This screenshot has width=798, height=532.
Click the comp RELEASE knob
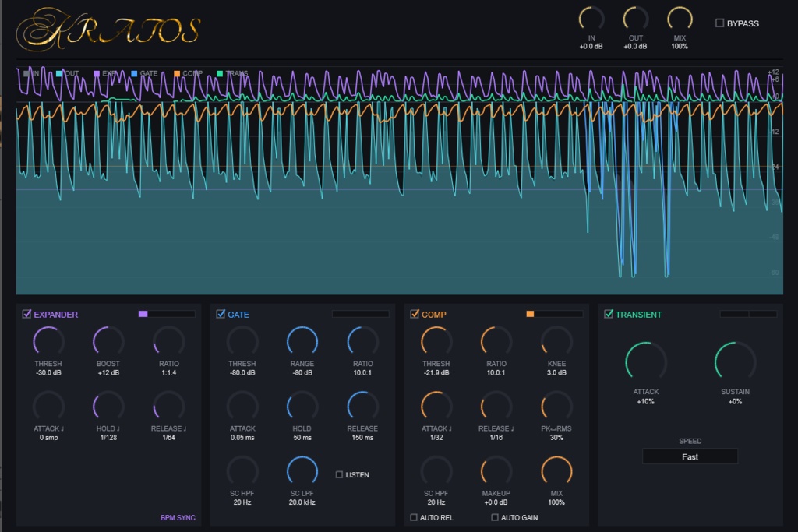pyautogui.click(x=496, y=407)
